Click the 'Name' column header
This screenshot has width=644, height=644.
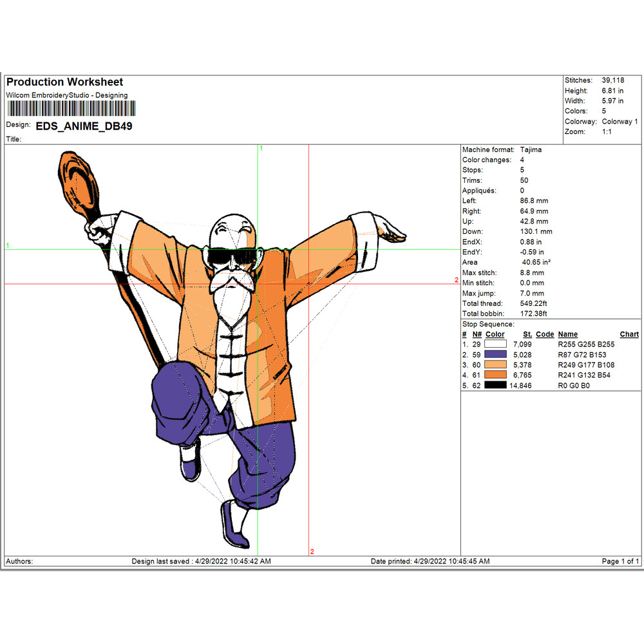pos(567,334)
